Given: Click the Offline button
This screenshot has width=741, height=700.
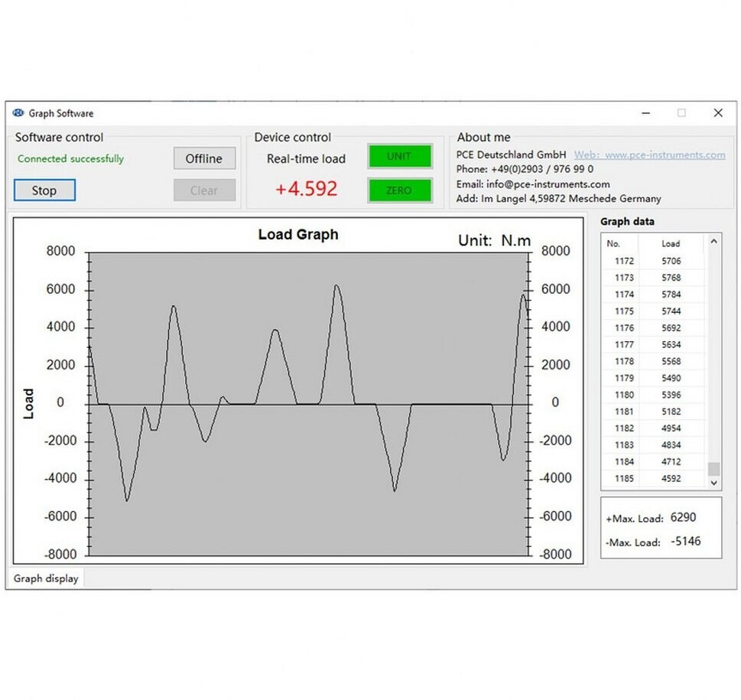Looking at the screenshot, I should [204, 158].
